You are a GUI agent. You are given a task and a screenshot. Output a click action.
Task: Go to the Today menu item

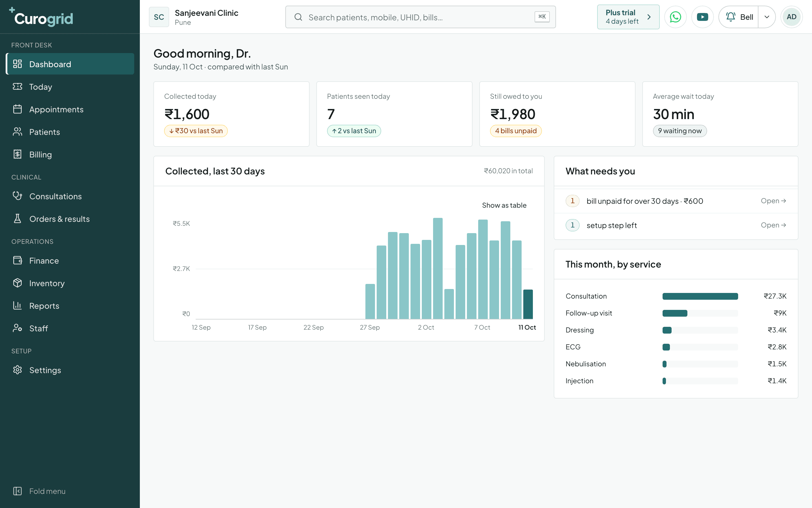click(x=70, y=87)
